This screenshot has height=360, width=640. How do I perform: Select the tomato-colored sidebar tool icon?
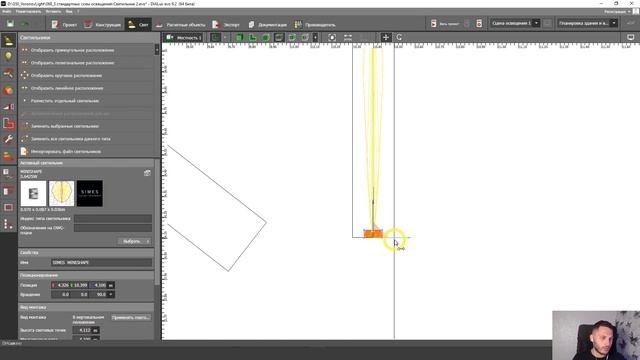point(8,90)
